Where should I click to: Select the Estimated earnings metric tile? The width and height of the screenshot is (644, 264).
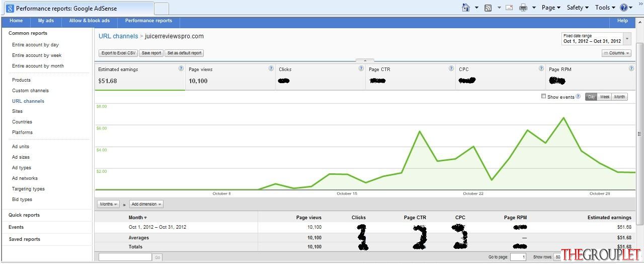[140, 77]
